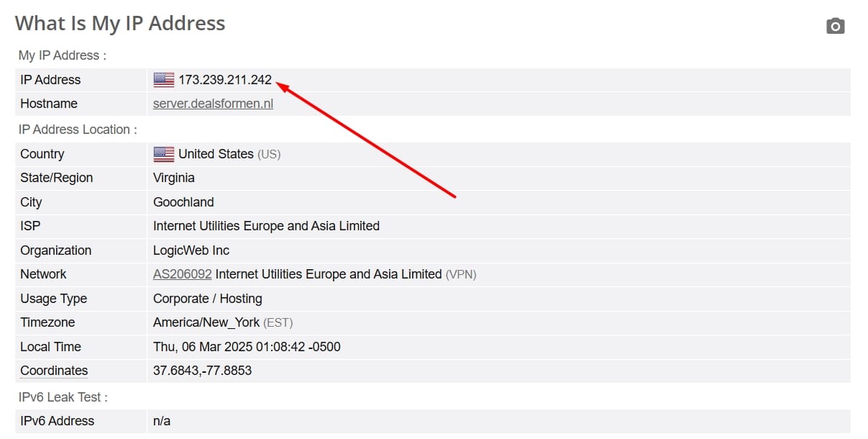Click the US flag in the Country row
This screenshot has width=868, height=439.
(x=164, y=154)
